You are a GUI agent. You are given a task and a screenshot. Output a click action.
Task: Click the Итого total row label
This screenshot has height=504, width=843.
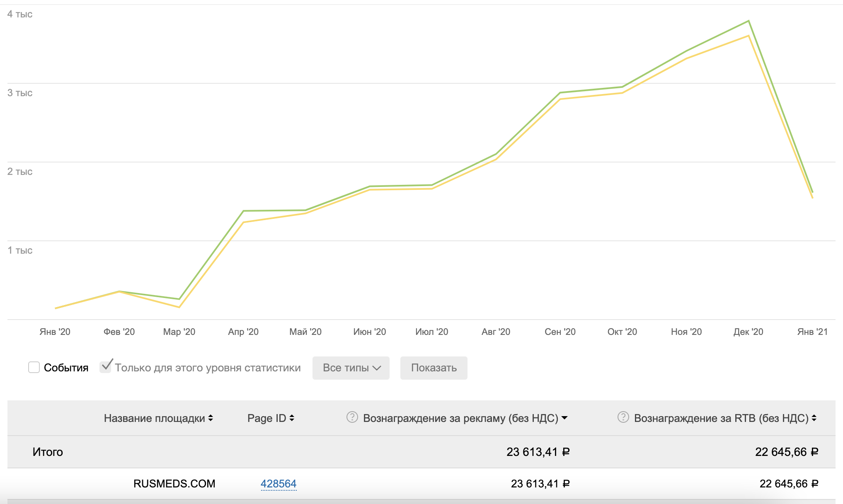point(48,452)
